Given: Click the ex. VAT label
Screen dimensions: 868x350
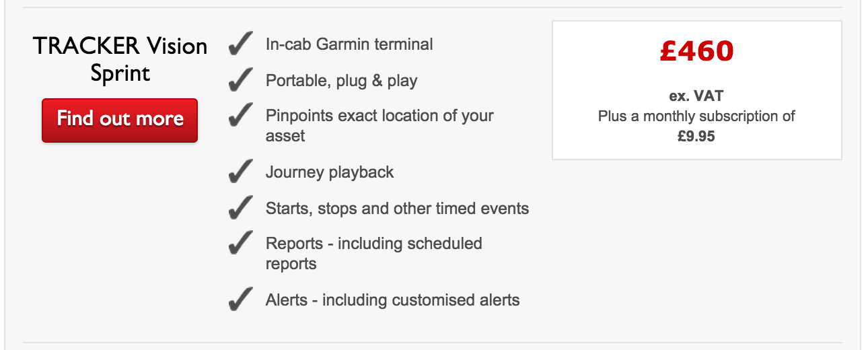Looking at the screenshot, I should point(696,96).
